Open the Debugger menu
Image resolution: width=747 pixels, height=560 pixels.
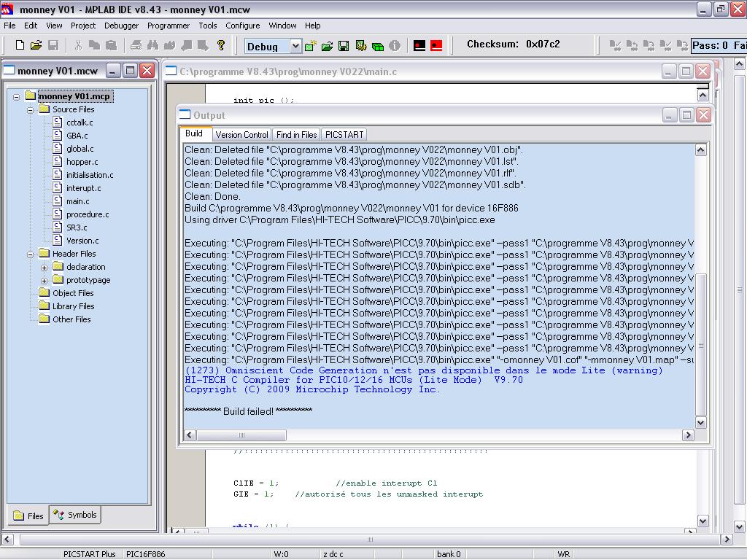click(121, 26)
